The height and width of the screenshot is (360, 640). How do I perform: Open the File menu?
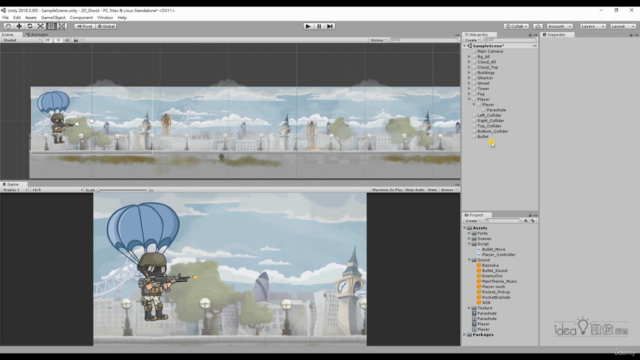click(5, 18)
